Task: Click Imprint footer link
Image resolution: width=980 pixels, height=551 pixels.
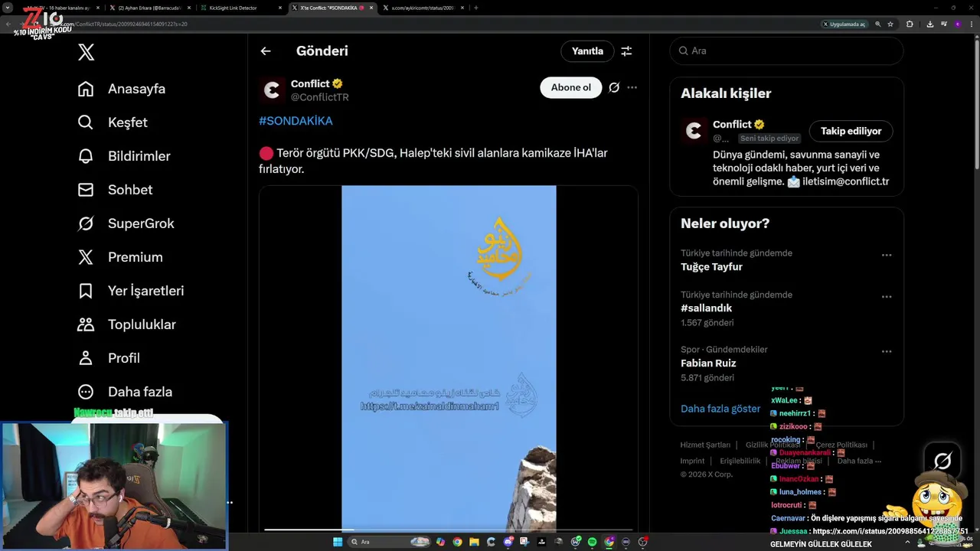Action: point(692,461)
